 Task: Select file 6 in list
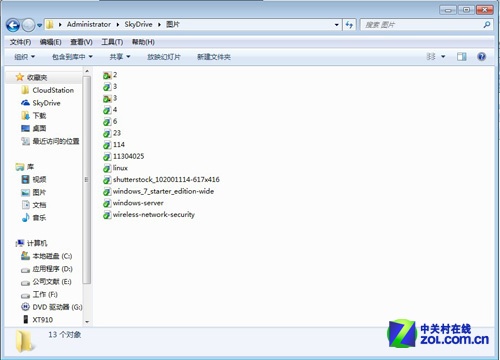point(115,121)
